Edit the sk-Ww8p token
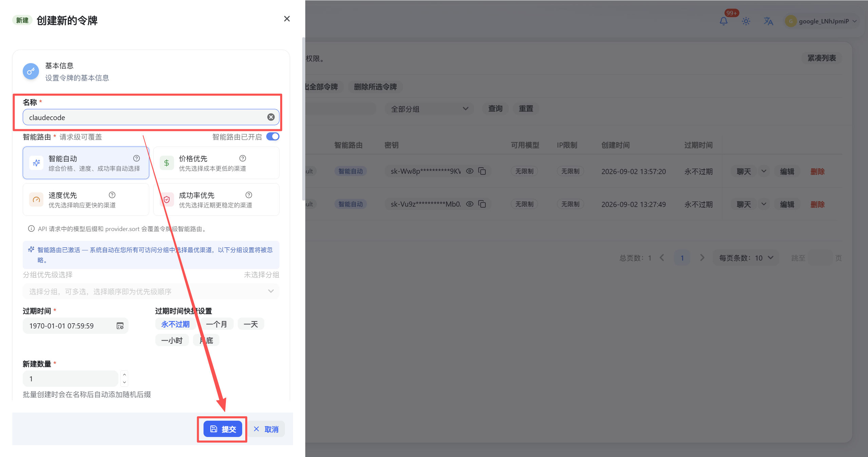This screenshot has width=868, height=457. click(x=787, y=171)
